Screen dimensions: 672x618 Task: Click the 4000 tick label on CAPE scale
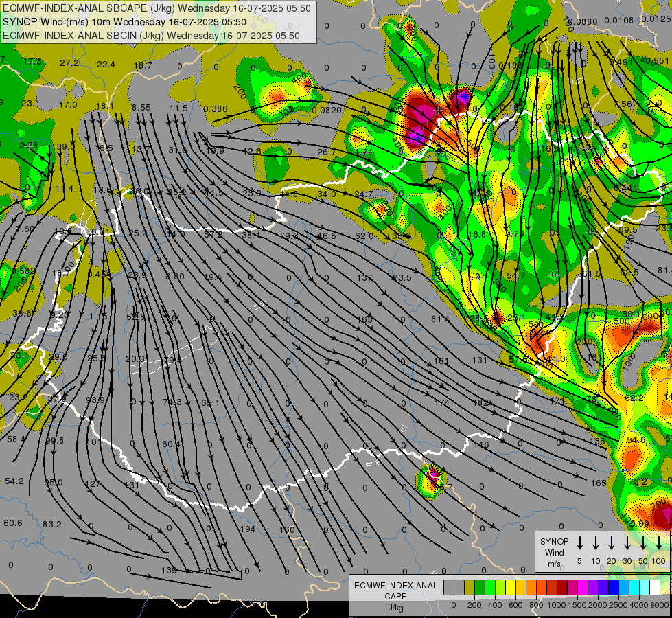point(639,605)
